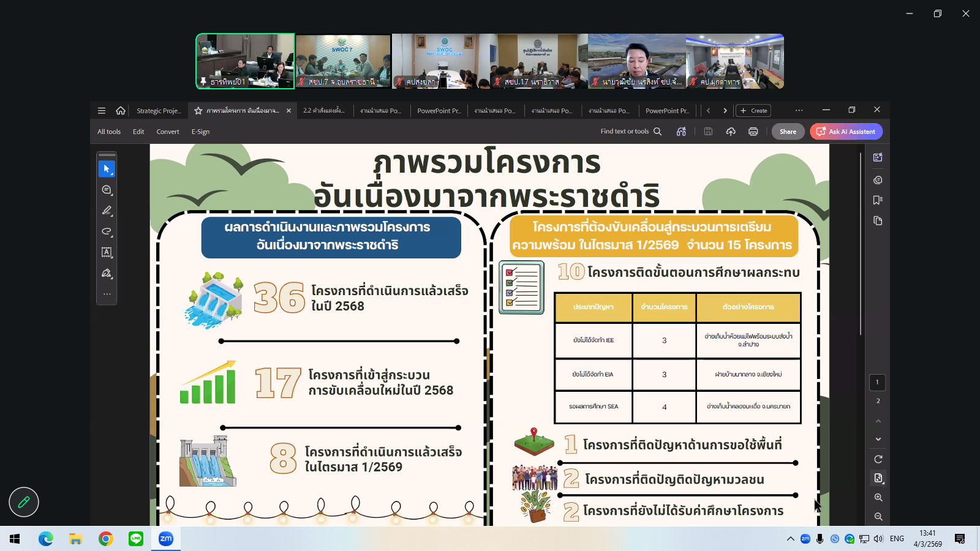Image resolution: width=980 pixels, height=551 pixels.
Task: Switch to the Strategic Proje... tab
Action: click(x=158, y=111)
